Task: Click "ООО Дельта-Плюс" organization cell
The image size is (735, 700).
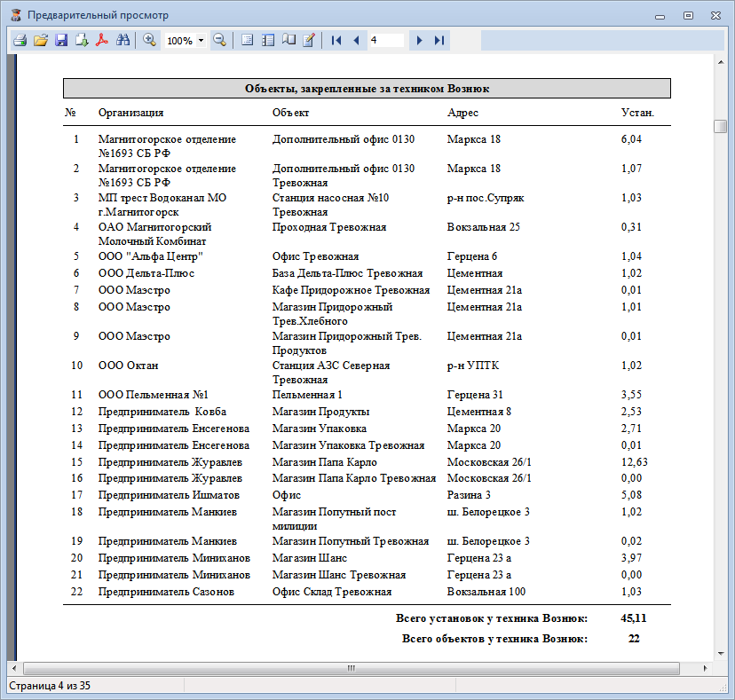Action: (146, 273)
